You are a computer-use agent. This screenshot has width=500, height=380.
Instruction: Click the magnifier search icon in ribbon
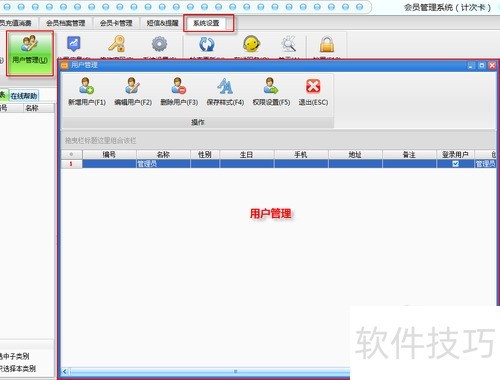(289, 44)
